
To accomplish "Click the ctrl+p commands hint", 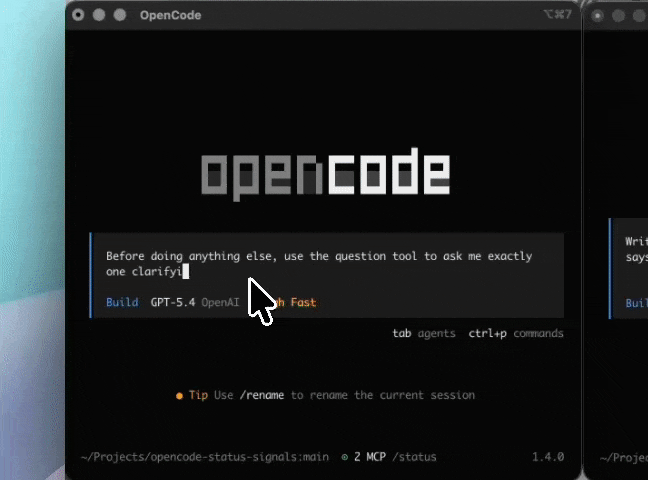I will (x=516, y=333).
